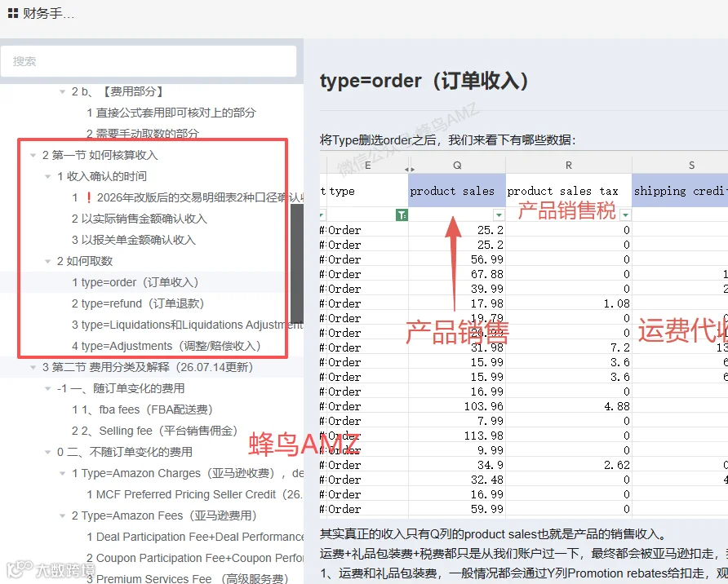Screen dimensions: 728x584
Task: Collapse 2 Type=Amazon Fees node
Action: pyautogui.click(x=62, y=515)
